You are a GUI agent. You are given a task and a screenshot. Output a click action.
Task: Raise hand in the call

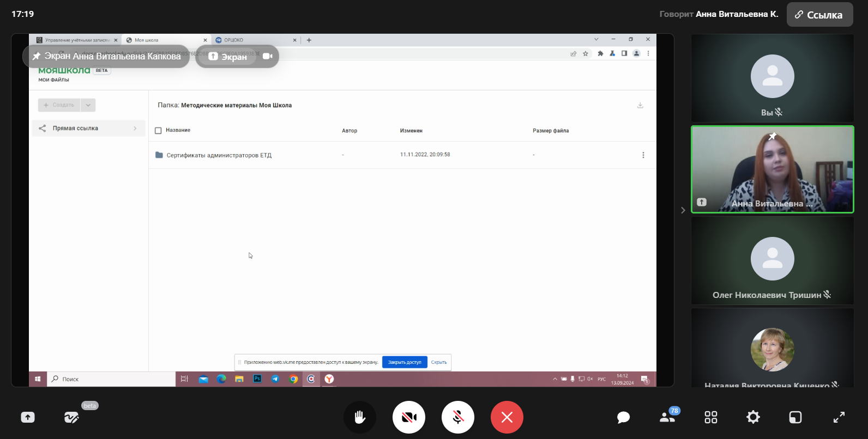(359, 417)
